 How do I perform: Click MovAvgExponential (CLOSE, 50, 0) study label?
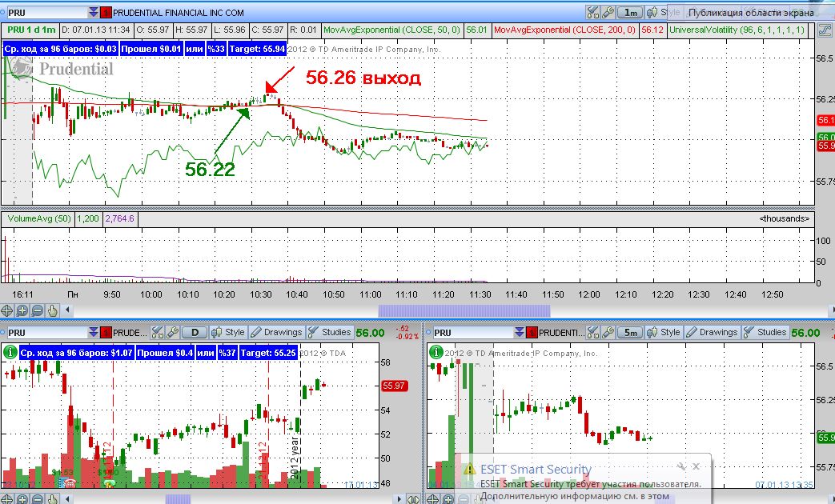click(x=391, y=30)
